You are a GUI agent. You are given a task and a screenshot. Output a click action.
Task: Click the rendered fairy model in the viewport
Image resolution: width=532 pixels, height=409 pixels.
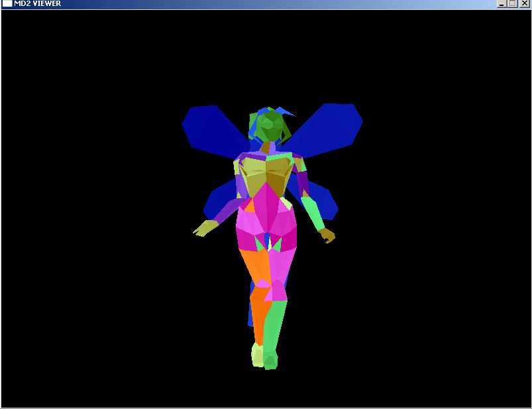272,236
